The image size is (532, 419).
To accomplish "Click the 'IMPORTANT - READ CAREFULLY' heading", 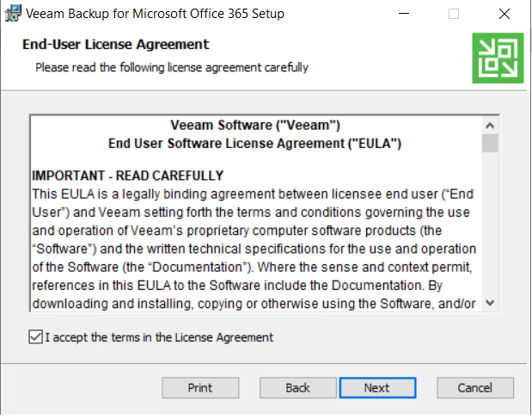I will click(x=127, y=176).
